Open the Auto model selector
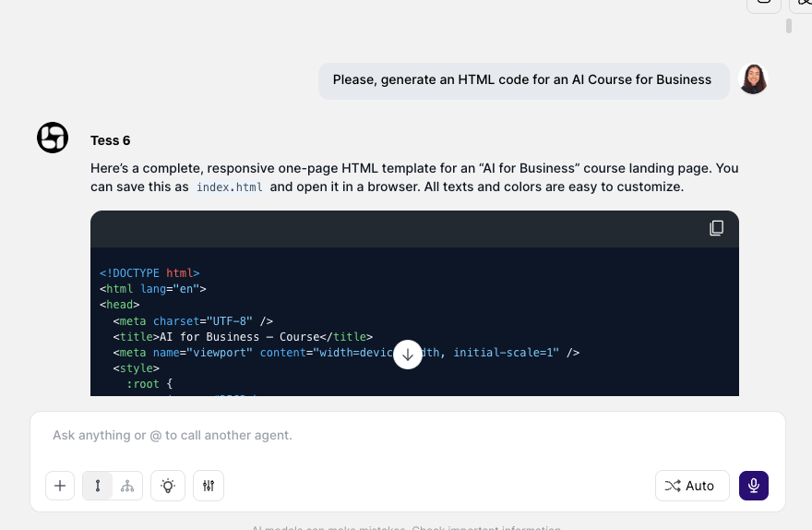 tap(692, 486)
